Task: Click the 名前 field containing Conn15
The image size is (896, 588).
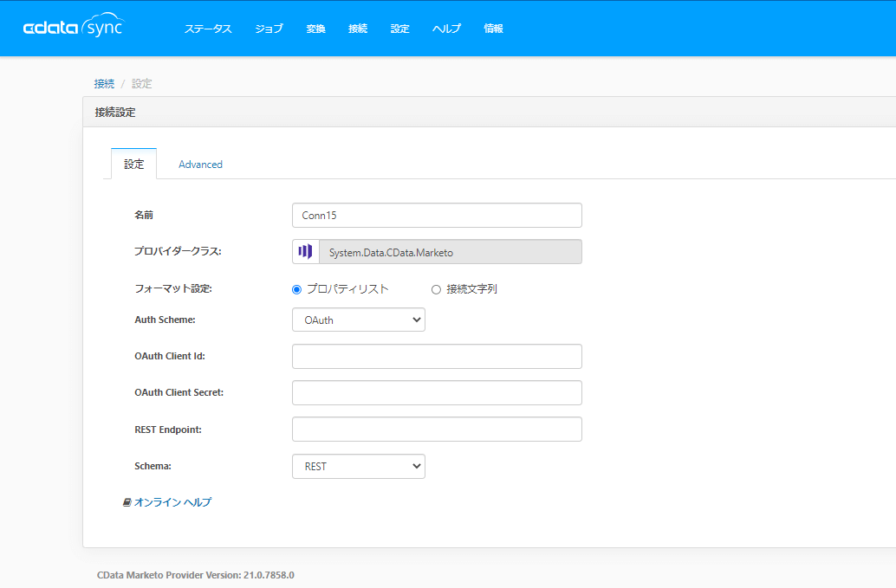Action: click(x=437, y=215)
